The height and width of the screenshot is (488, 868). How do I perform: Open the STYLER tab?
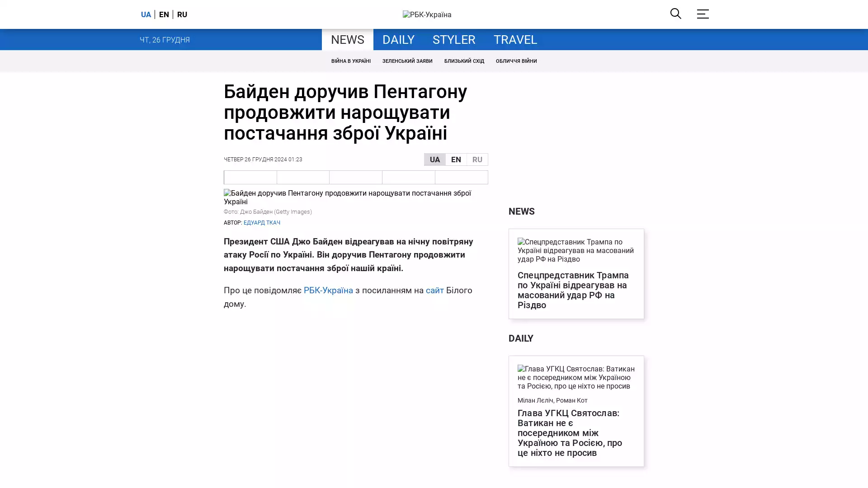[453, 40]
